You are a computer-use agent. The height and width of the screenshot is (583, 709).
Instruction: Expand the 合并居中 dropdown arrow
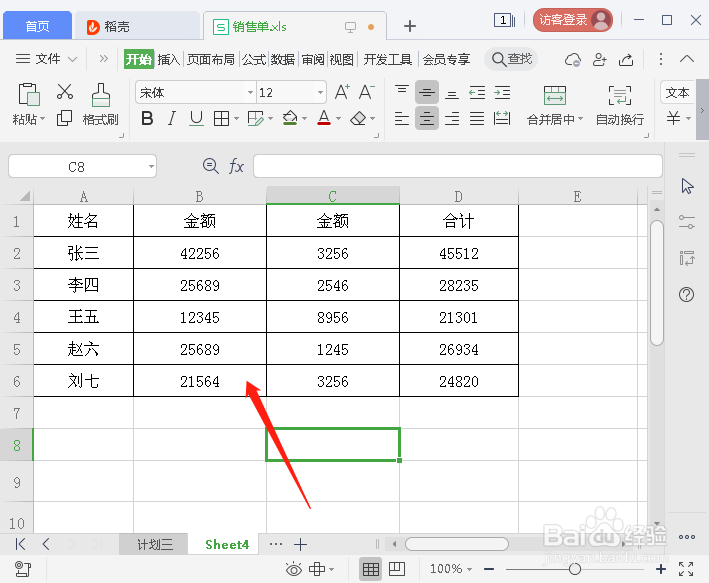[x=581, y=119]
